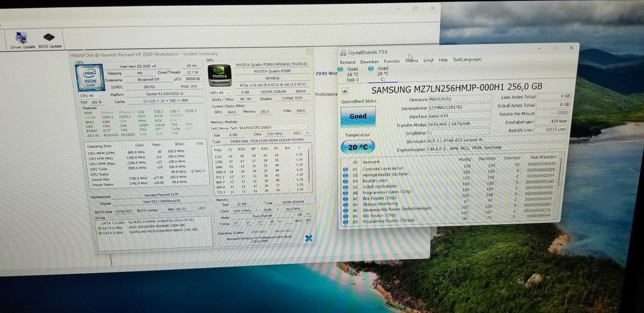Screen dimensions: 644x313
Task: Open the BIOS Update tool in HWiNFO toolbar
Action: tap(50, 41)
